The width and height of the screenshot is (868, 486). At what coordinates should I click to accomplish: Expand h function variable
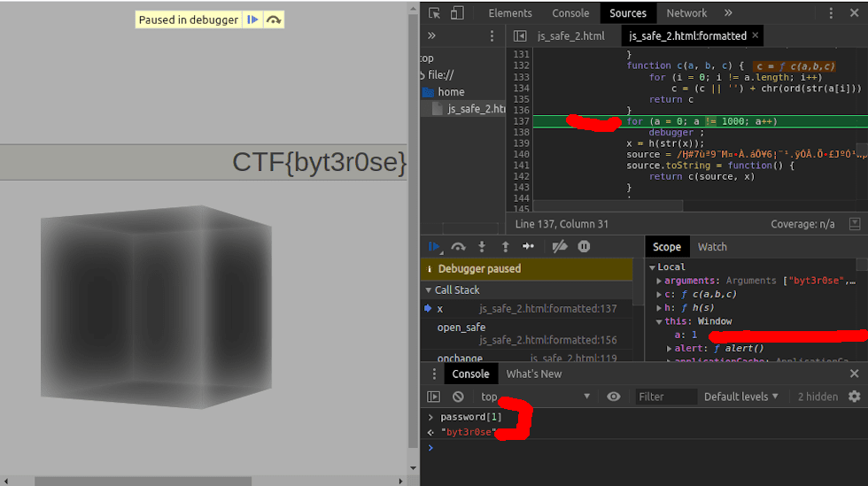click(659, 308)
